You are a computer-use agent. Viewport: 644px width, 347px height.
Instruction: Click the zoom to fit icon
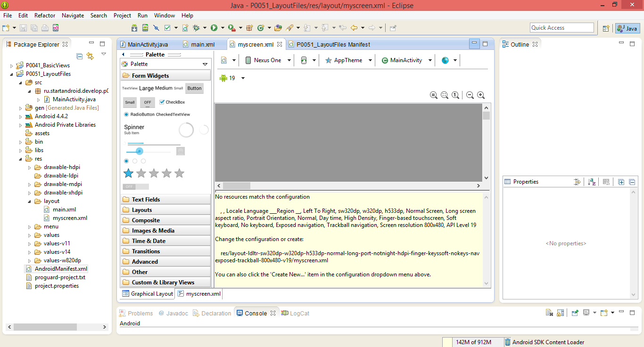click(445, 95)
